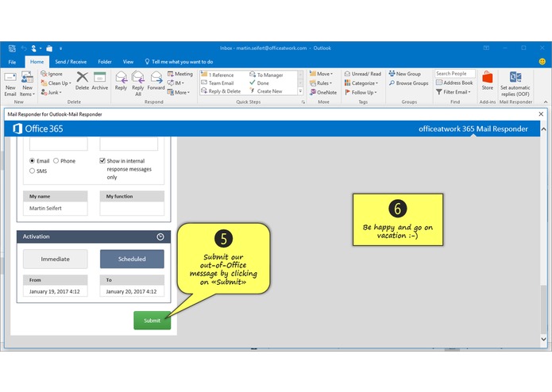Click the From date field
552x392 pixels.
[x=56, y=291]
